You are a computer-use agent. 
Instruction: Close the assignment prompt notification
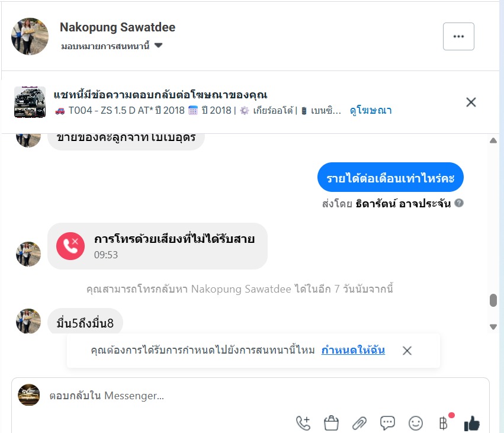[x=407, y=351]
